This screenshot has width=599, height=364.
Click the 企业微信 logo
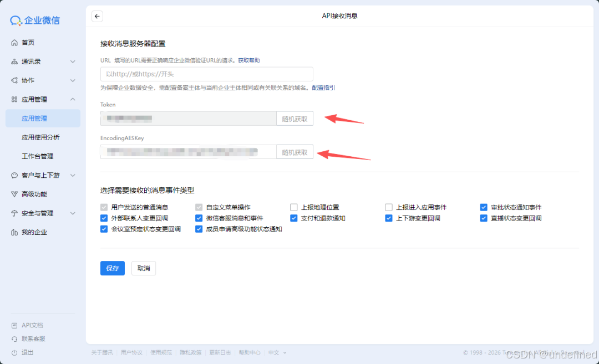tap(35, 20)
